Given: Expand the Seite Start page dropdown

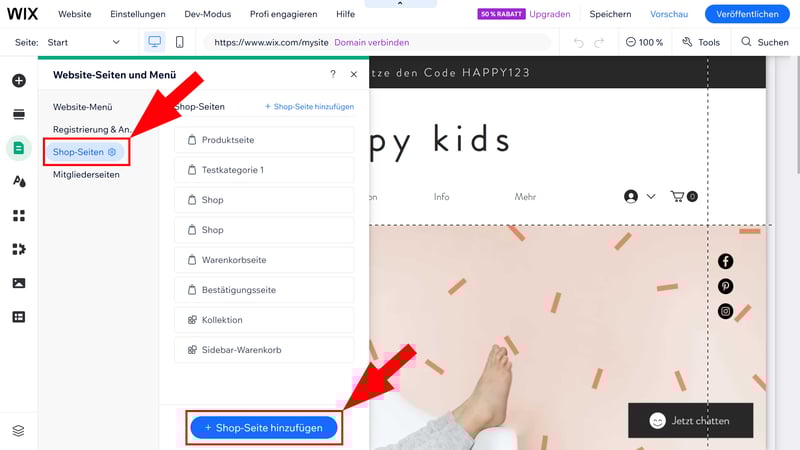Looking at the screenshot, I should (84, 42).
